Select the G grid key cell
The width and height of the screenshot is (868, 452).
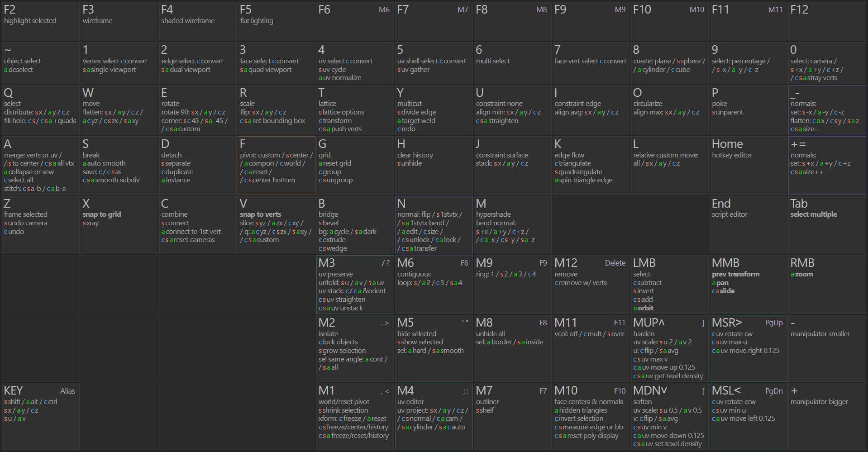[x=355, y=165]
